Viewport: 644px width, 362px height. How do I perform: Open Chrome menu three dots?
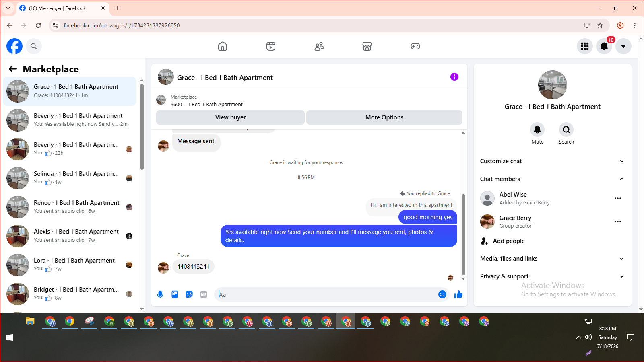click(635, 25)
